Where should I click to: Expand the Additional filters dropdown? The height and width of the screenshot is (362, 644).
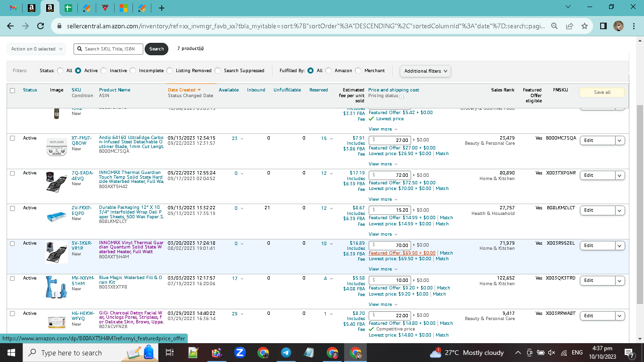point(425,71)
